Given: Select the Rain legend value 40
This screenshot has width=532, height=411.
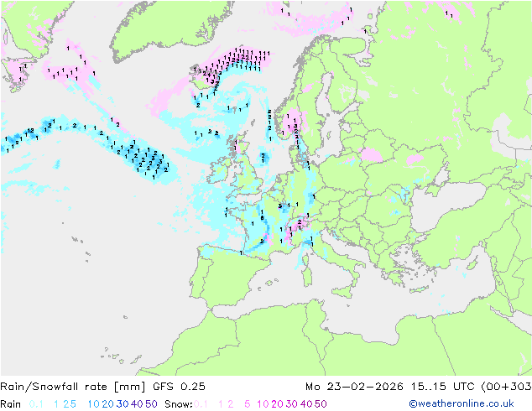Looking at the screenshot, I should [x=137, y=404].
